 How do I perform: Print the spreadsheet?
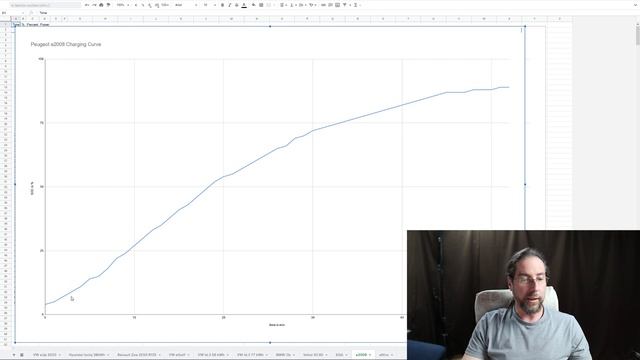(101, 5)
